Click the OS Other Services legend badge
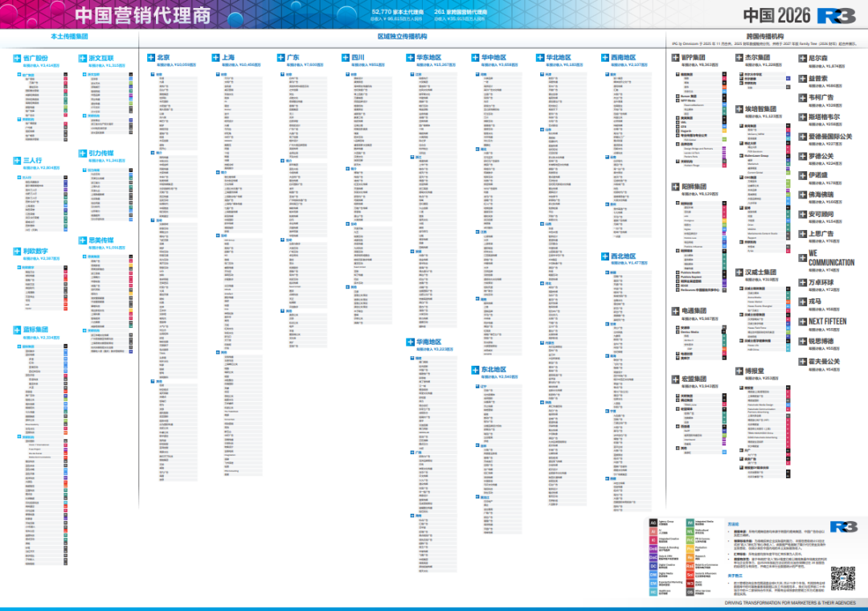This screenshot has height=611, width=868. tap(691, 593)
